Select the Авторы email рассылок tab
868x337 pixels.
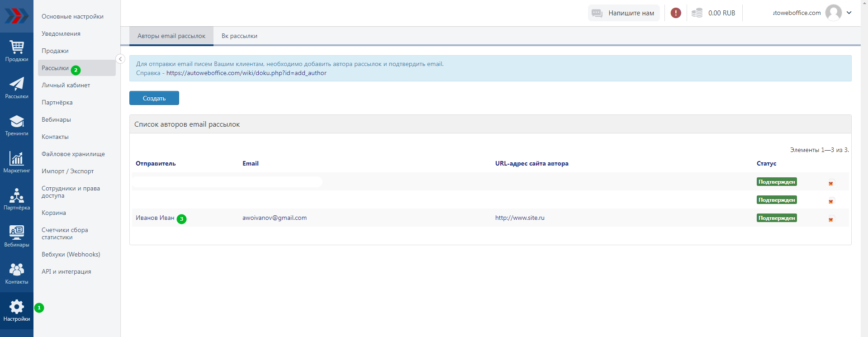171,36
